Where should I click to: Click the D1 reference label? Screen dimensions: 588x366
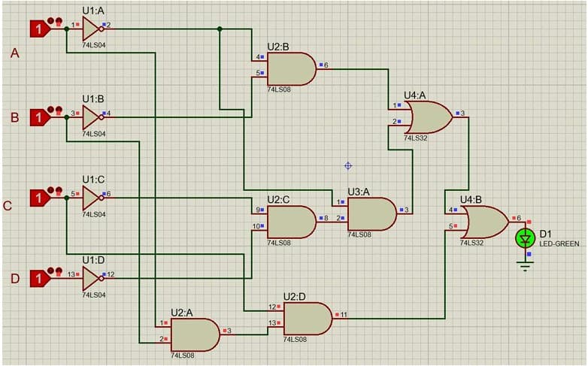tap(546, 234)
